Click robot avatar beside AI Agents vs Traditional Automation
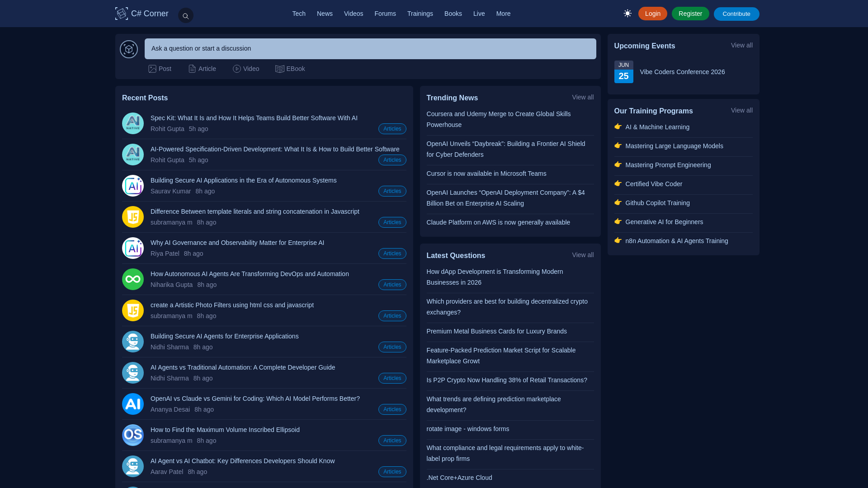The height and width of the screenshot is (488, 868). [133, 373]
